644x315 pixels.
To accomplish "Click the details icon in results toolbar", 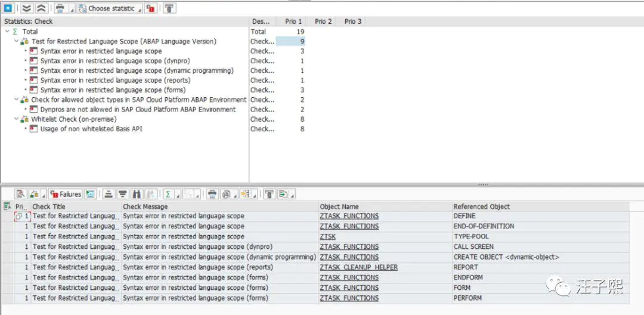I will click(x=20, y=194).
